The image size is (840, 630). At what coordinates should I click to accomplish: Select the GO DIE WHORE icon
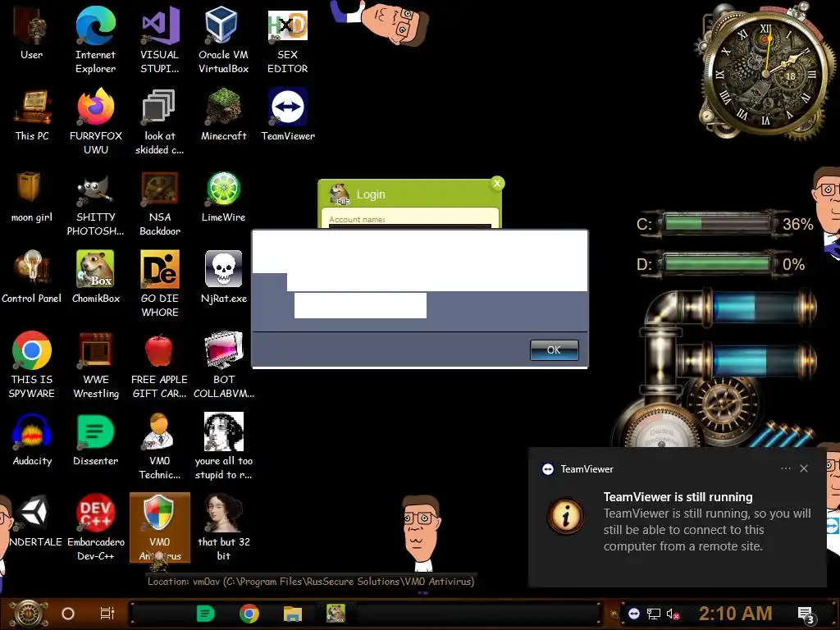(160, 284)
